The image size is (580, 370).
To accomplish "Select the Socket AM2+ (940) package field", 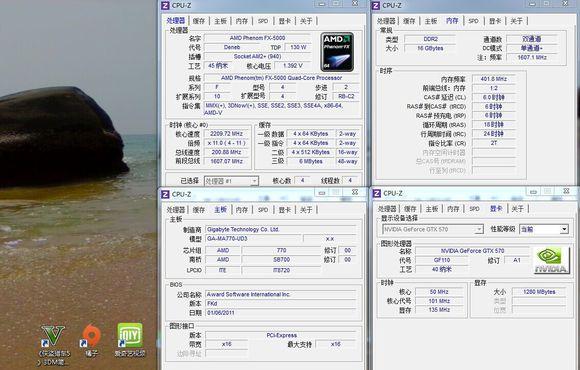I will click(257, 57).
